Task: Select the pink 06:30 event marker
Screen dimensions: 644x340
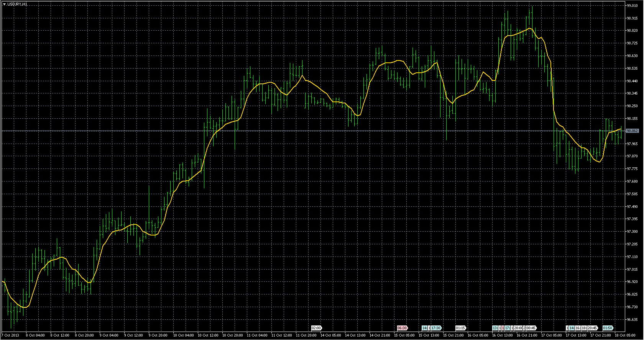Action: point(402,328)
